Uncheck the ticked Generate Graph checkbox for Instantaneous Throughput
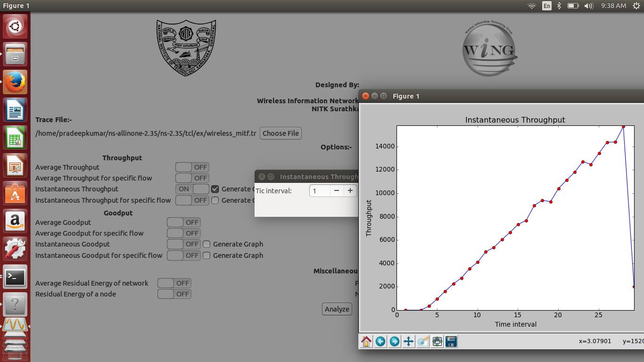Screen dimensions: 644x362 (x=215, y=189)
